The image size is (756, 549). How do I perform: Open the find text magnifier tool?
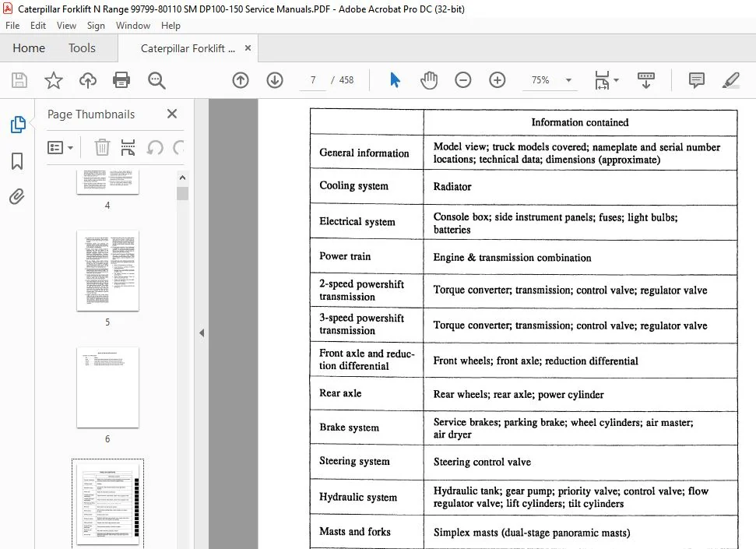(156, 80)
